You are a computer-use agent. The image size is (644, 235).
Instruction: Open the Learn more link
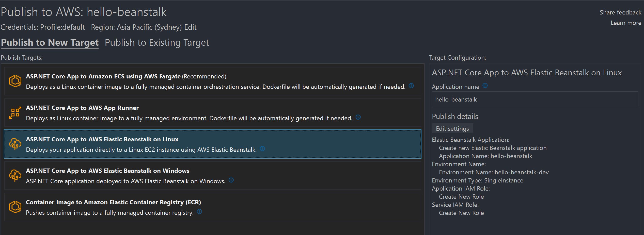(x=626, y=23)
